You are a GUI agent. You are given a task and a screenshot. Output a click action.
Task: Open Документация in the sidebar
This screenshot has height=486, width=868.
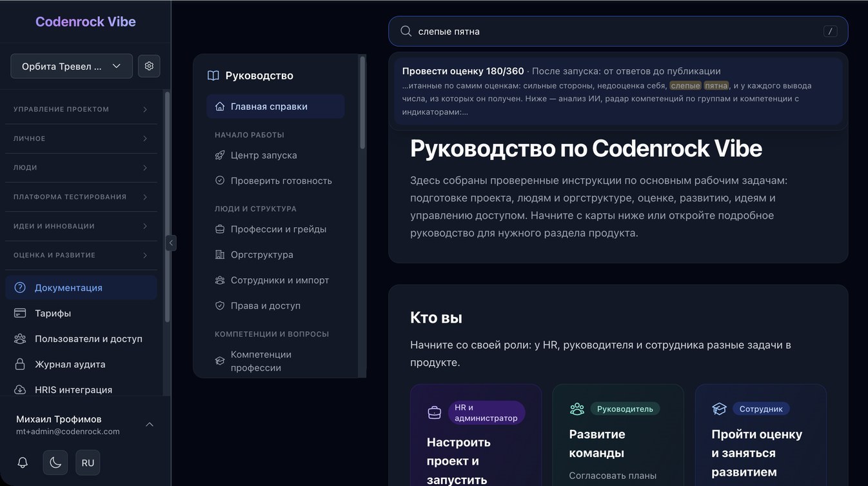tap(81, 287)
